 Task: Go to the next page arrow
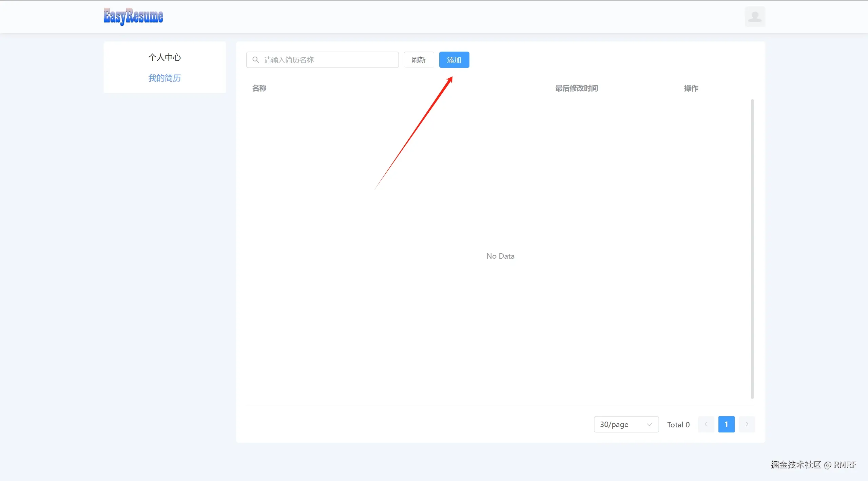tap(747, 424)
